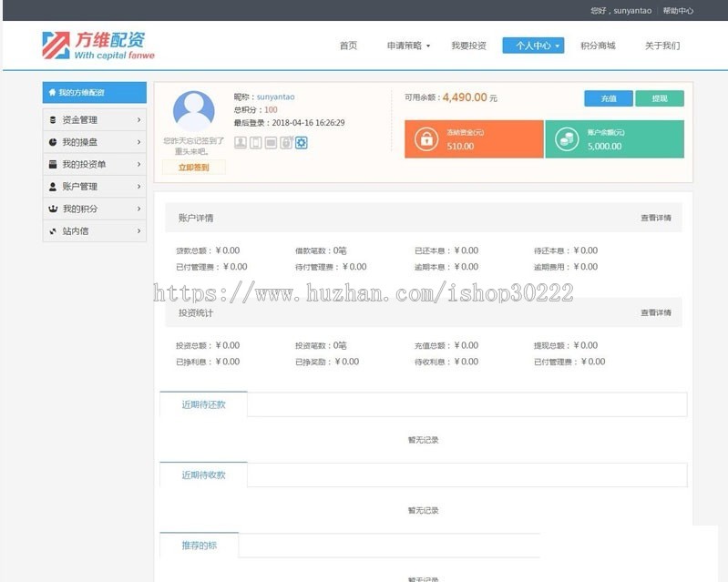Click the 最后登录 timestamp text
This screenshot has height=582, width=728.
(x=289, y=123)
